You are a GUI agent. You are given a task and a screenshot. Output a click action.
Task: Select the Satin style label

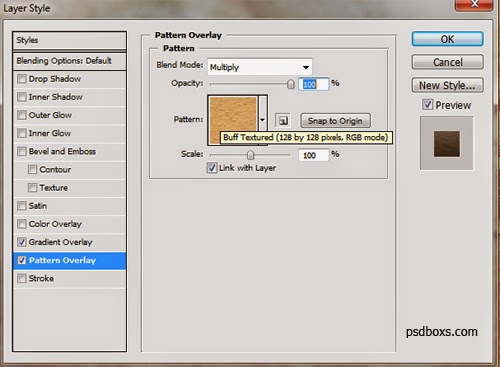(38, 206)
